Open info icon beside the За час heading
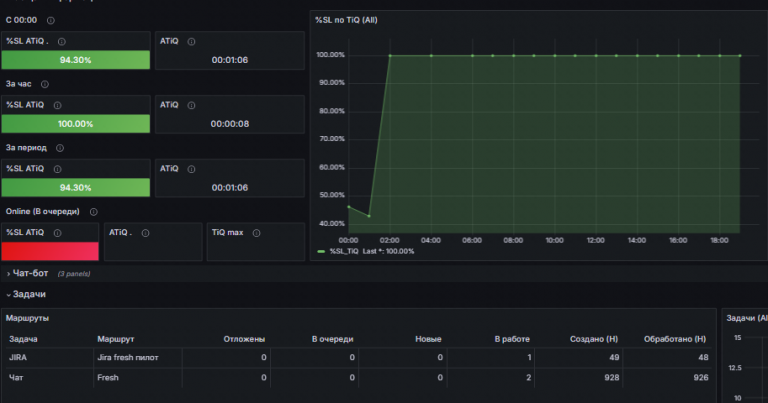 point(45,84)
